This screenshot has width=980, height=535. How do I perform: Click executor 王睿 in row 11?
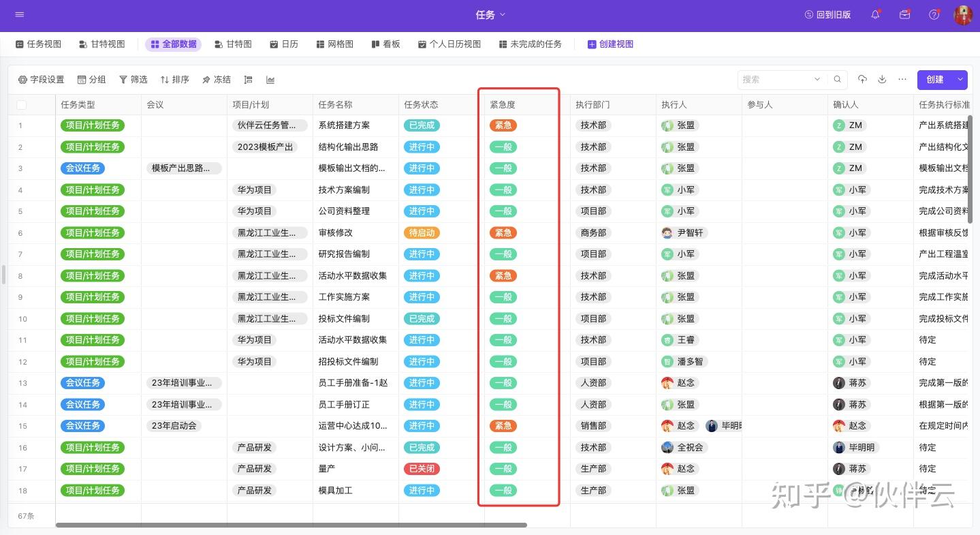(x=679, y=340)
